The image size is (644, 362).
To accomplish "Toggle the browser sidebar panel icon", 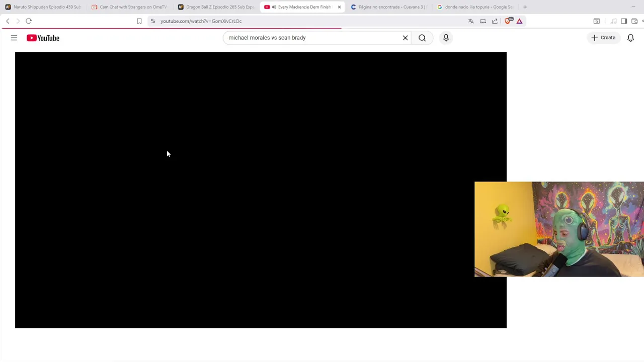I will click(x=624, y=21).
